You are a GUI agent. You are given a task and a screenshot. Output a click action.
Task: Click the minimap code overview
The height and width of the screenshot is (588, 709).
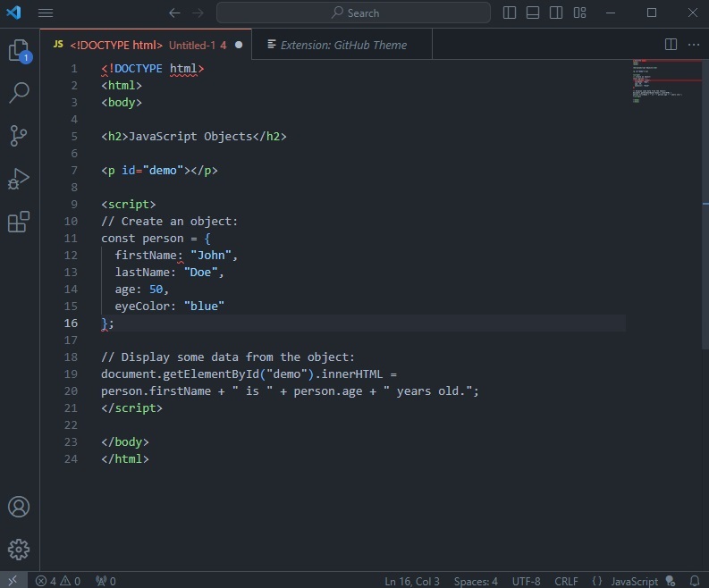pyautogui.click(x=666, y=81)
